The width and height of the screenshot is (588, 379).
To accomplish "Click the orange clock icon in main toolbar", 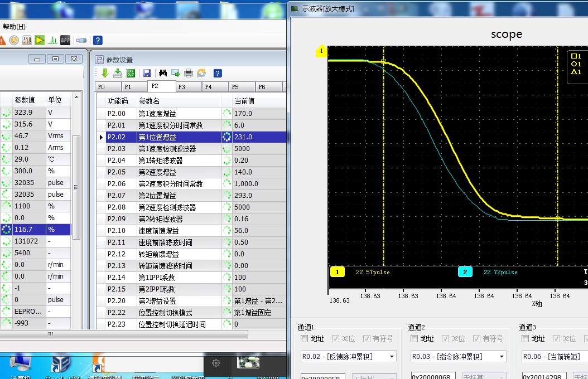I will (14, 40).
